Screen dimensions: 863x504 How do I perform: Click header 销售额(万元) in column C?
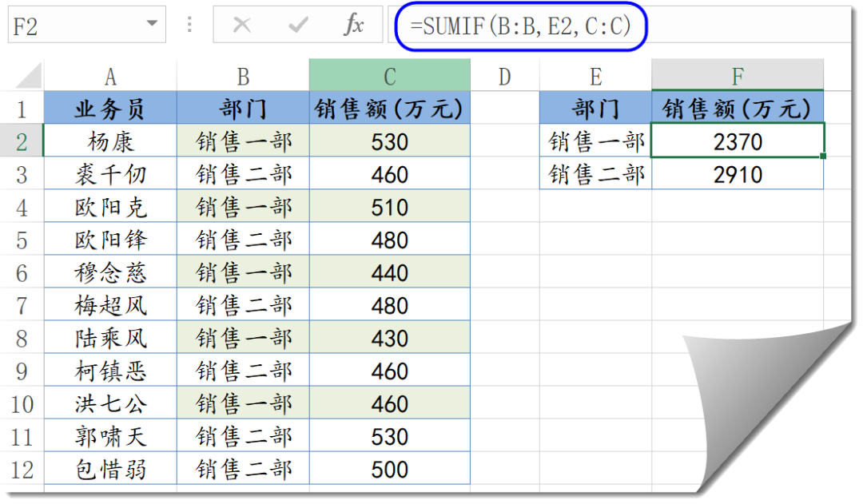click(x=390, y=109)
